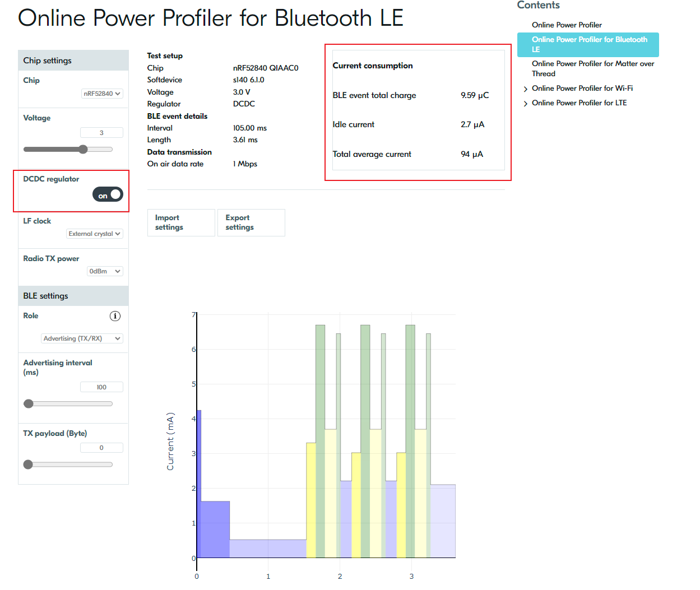
Task: Click the '105.00 ms' interval value
Action: [250, 128]
